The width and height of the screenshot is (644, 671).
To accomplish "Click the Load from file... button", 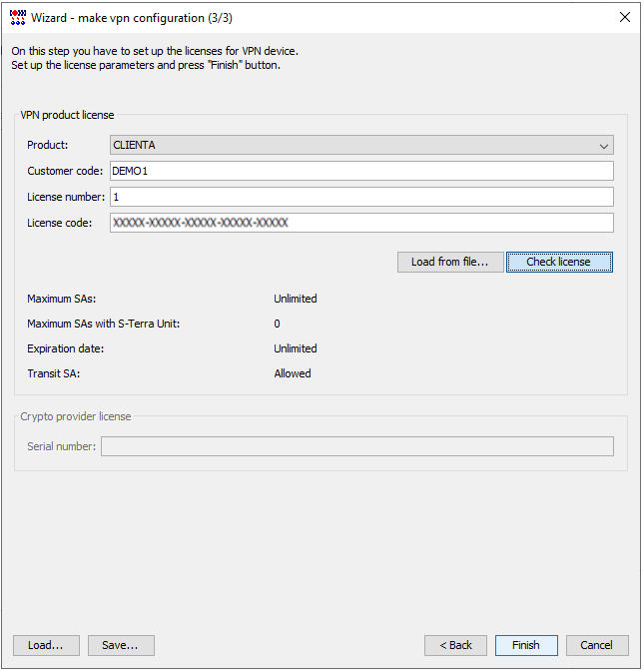I will 450,262.
